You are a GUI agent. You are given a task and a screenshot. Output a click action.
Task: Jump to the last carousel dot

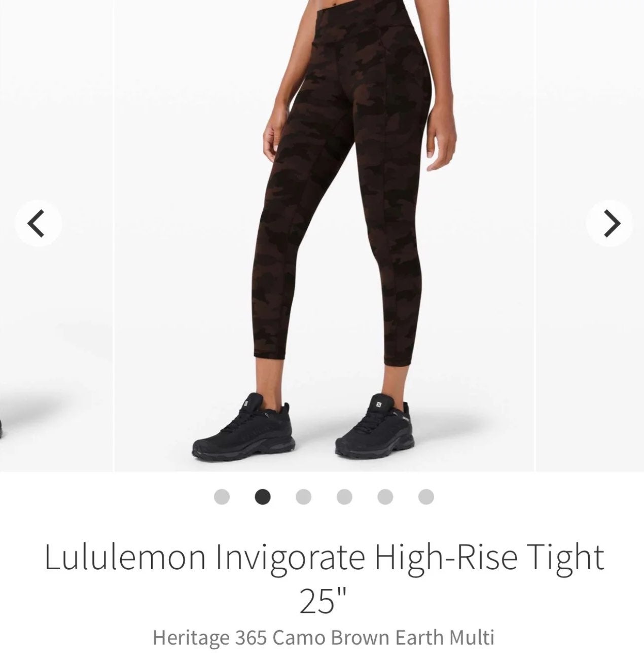tap(426, 497)
